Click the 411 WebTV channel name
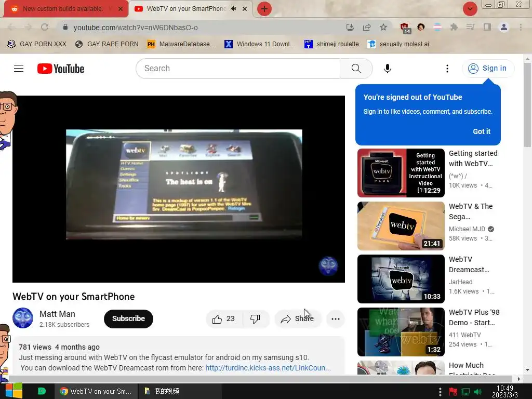Viewport: 532px width, 399px height. 464,335
